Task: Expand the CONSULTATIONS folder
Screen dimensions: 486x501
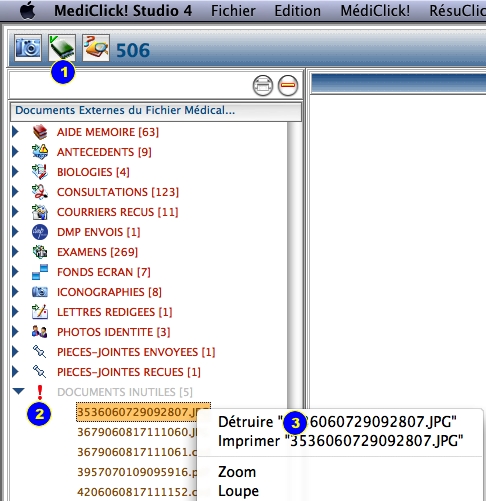Action: 15,192
